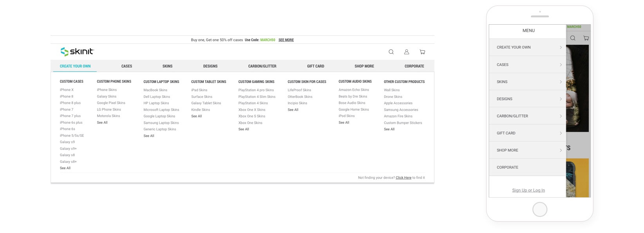Open the desktop shopping cart icon
The height and width of the screenshot is (233, 644).
(x=422, y=52)
